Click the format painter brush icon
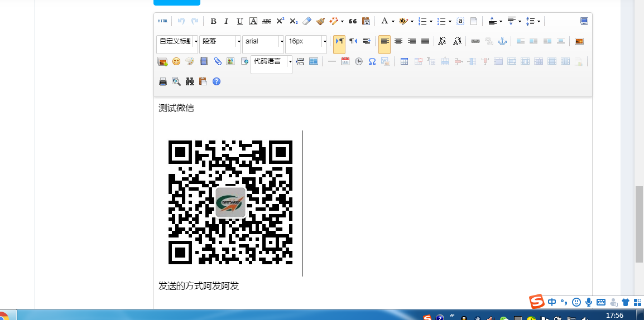The width and height of the screenshot is (644, 320). 320,21
